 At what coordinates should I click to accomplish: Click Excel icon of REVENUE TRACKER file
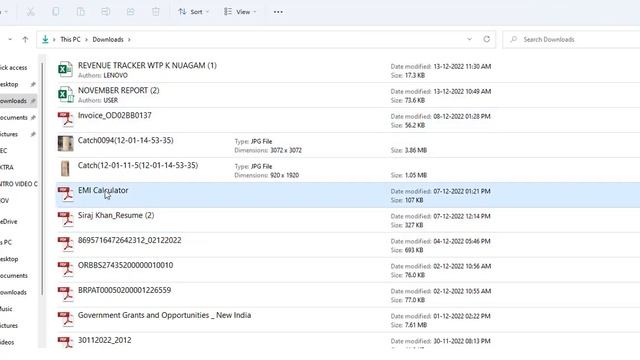65,70
